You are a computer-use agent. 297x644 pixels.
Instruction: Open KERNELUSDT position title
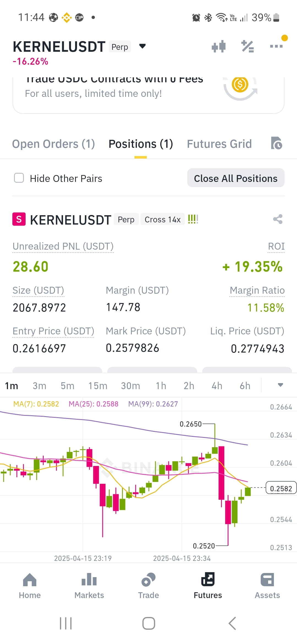(71, 220)
